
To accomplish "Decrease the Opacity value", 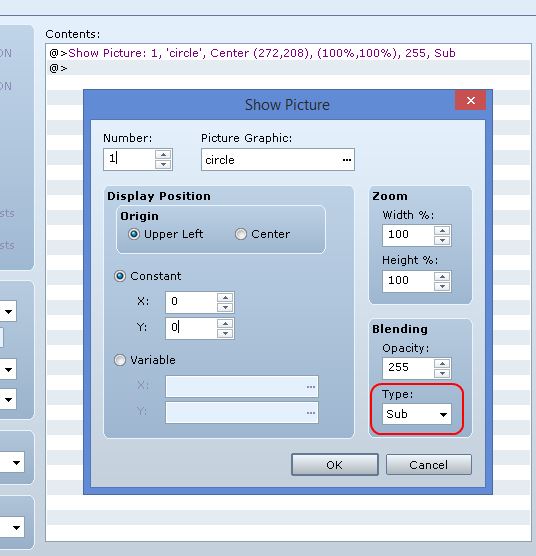I will tap(442, 373).
